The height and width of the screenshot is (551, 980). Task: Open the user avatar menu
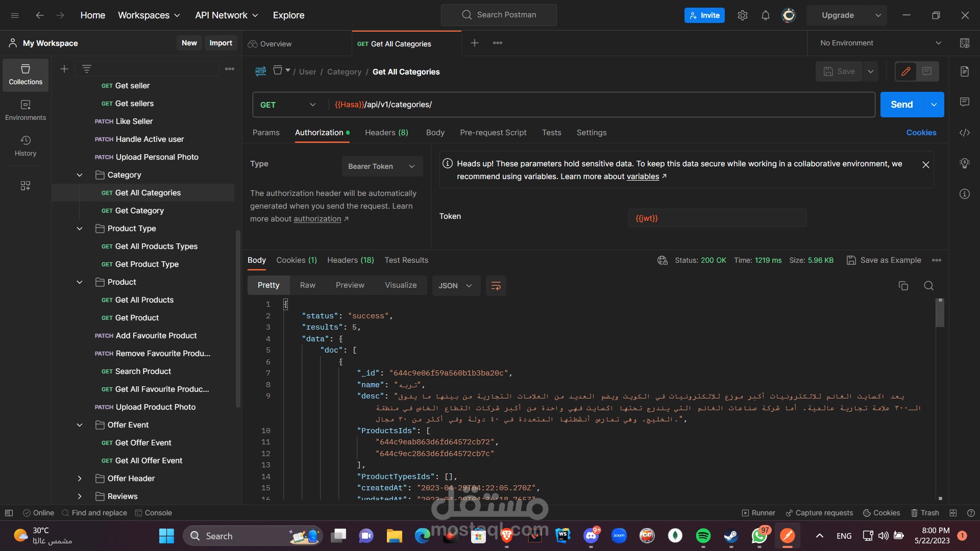pos(789,15)
